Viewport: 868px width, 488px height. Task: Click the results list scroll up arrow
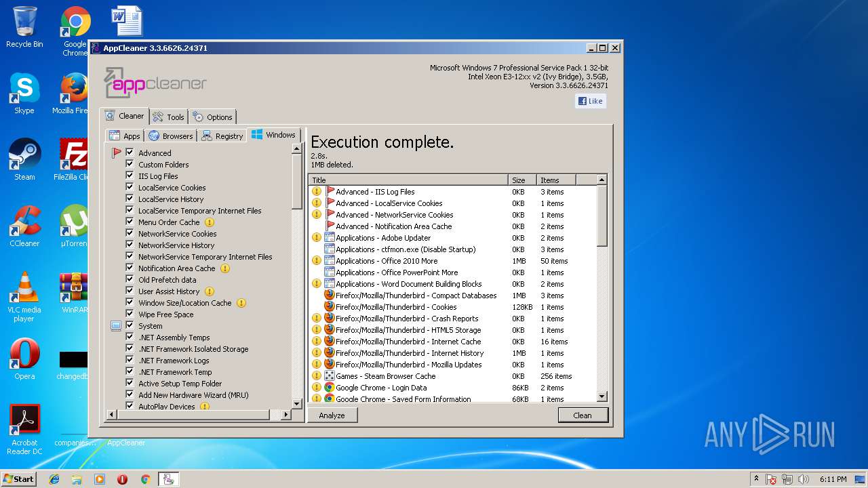pyautogui.click(x=601, y=180)
